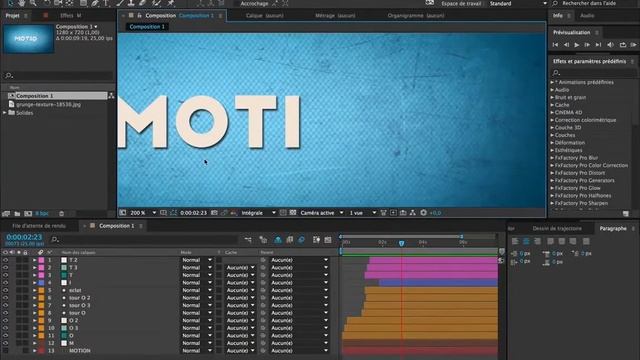Select the Pen tool
This screenshot has height=360, width=640.
point(95,3)
